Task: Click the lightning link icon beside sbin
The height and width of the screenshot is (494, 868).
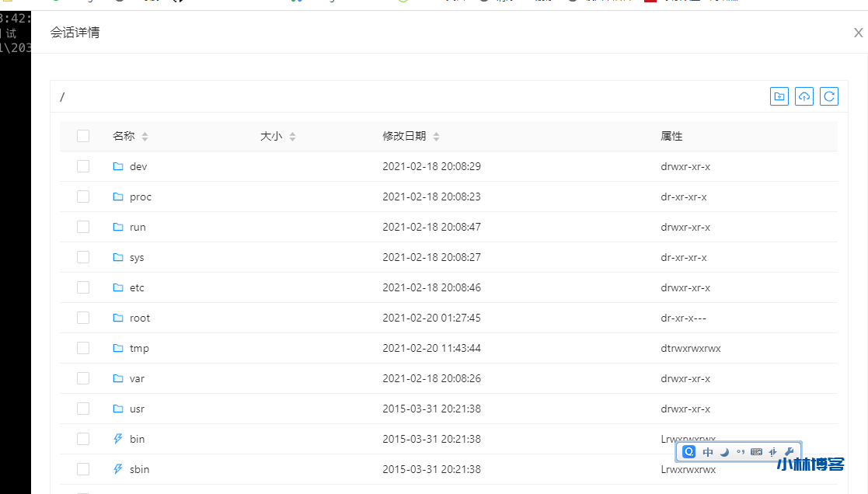Action: pos(118,469)
